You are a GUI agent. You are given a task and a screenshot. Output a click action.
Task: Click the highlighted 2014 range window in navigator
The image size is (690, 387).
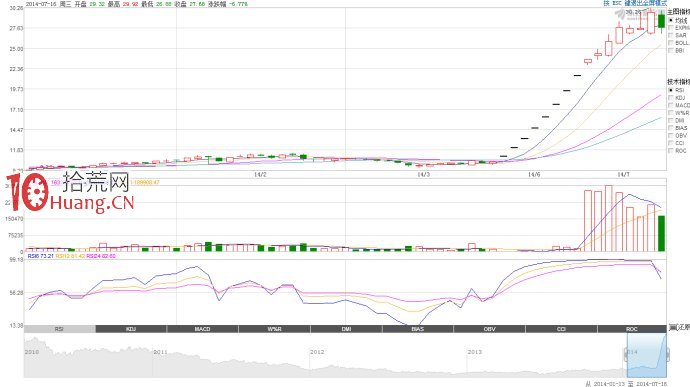tap(647, 355)
